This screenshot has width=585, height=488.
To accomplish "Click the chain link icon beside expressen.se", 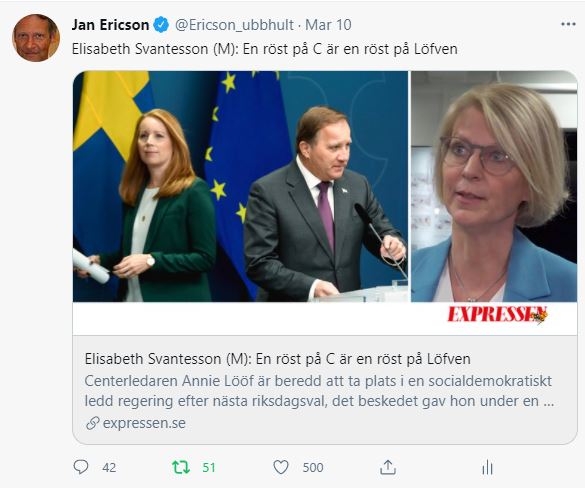I will 93,423.
